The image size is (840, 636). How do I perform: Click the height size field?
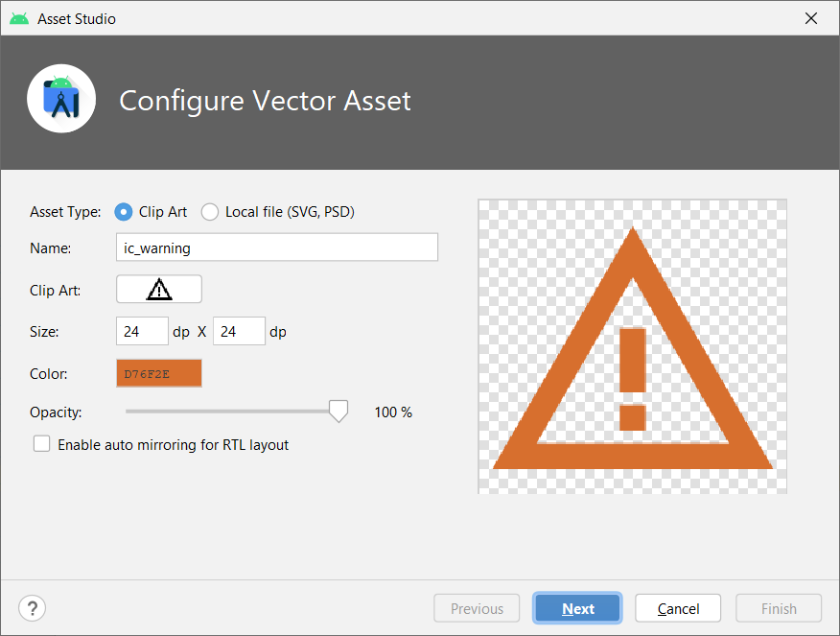click(239, 331)
